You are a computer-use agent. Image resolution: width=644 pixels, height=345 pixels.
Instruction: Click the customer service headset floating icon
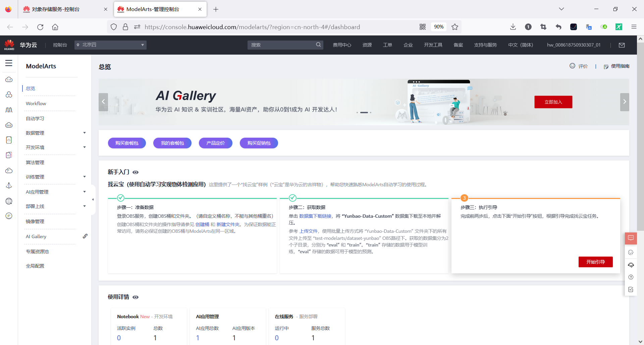click(631, 265)
